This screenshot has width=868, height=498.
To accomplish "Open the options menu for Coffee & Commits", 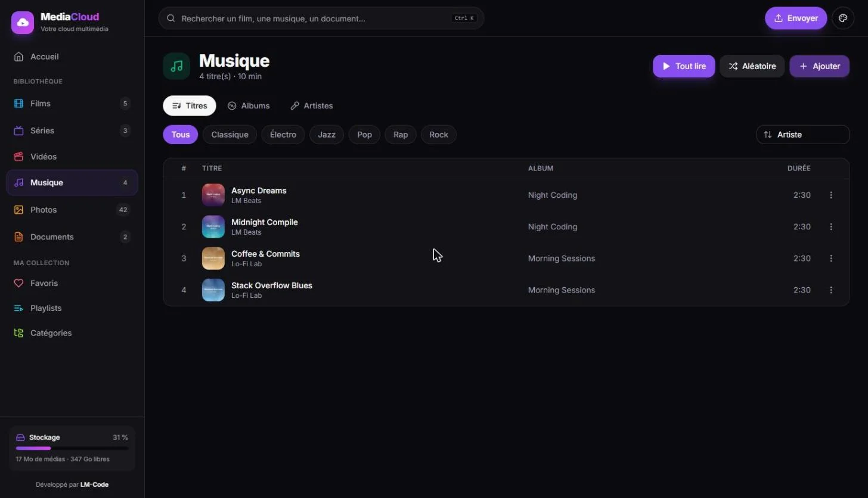I will point(831,259).
